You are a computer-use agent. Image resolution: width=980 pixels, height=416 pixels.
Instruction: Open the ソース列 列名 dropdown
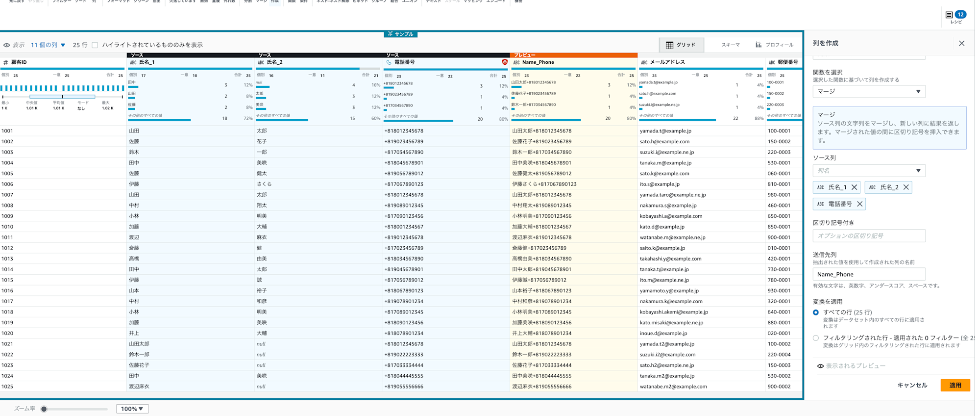click(x=869, y=171)
